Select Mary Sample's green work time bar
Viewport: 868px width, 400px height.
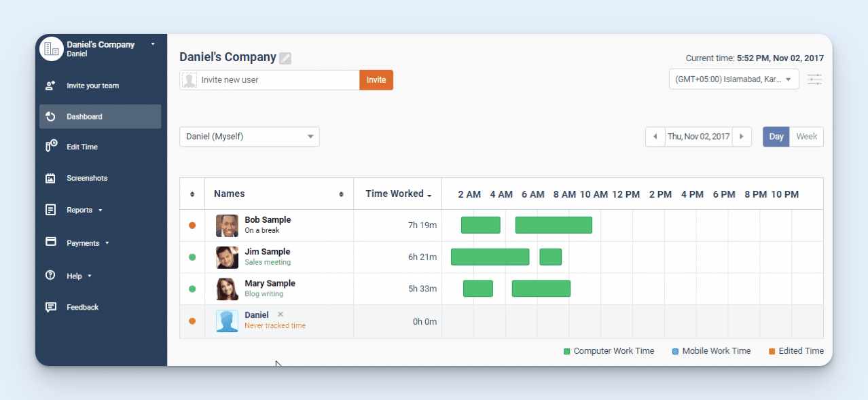click(541, 288)
